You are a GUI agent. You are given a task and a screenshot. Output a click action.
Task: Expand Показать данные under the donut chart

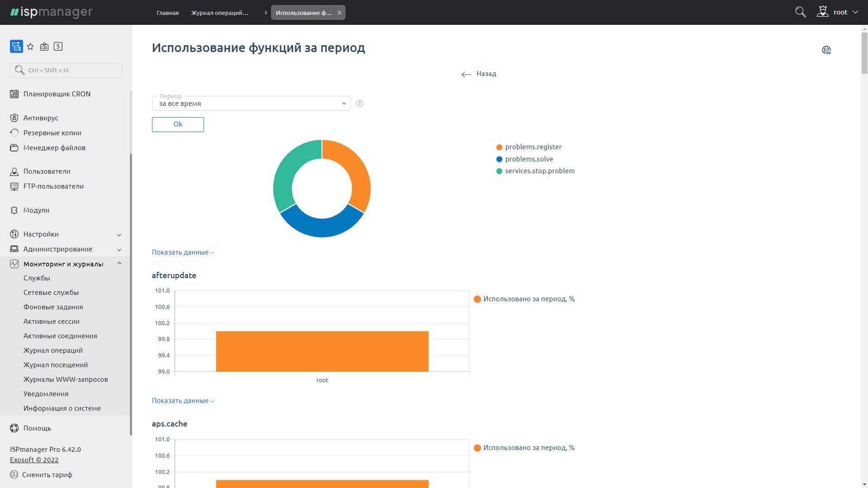click(x=183, y=252)
